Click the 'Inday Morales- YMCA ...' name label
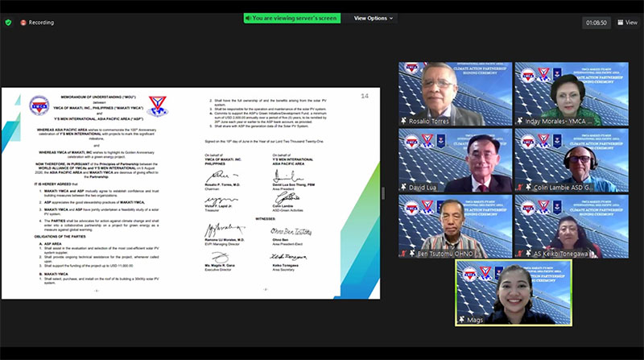Screen dimensions: 644x360 (x=559, y=122)
